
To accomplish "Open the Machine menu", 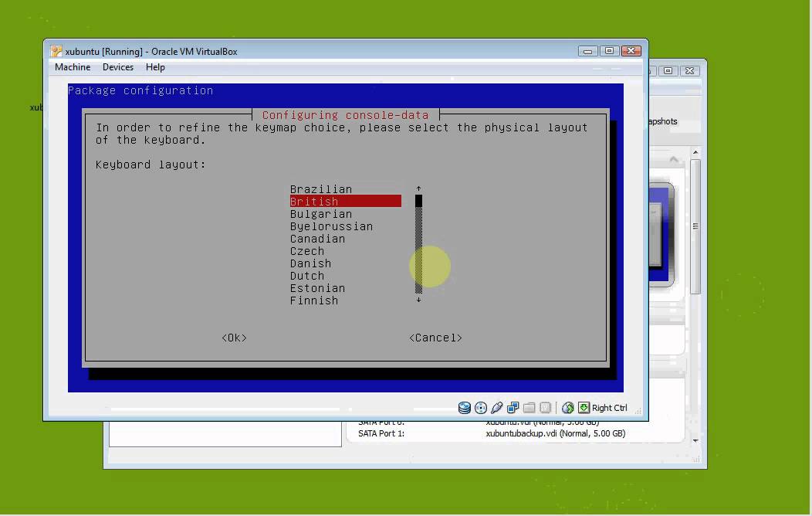I will click(73, 67).
